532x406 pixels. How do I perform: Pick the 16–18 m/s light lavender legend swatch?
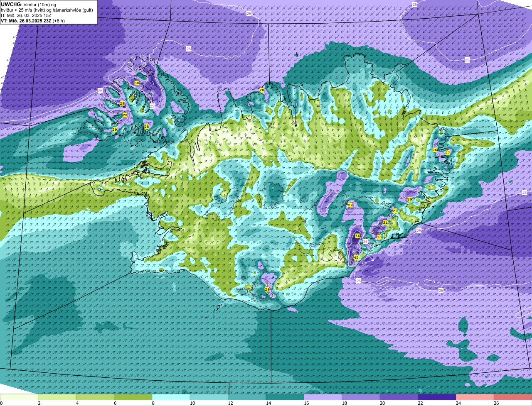pyautogui.click(x=323, y=397)
